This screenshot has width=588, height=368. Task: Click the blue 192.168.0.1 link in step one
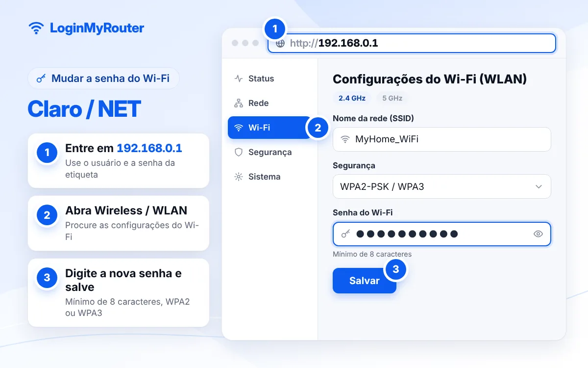pyautogui.click(x=149, y=148)
